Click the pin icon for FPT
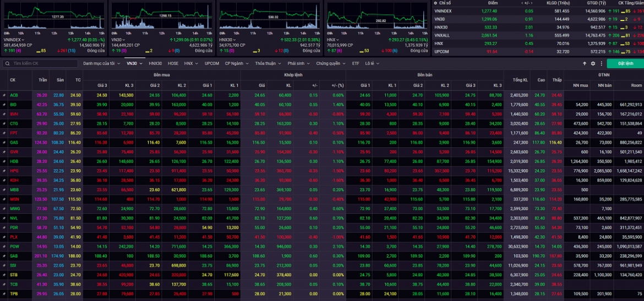Screen dimensions: 644x301 tap(4, 133)
